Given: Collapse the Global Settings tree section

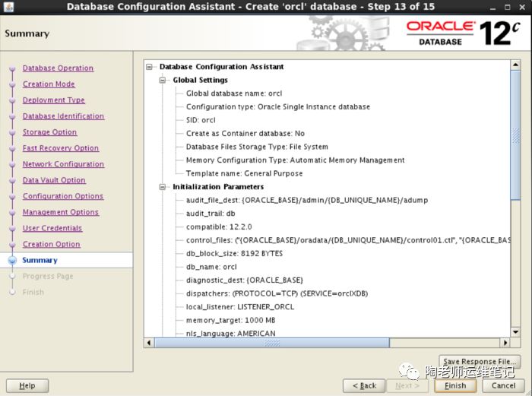Looking at the screenshot, I should [x=163, y=80].
